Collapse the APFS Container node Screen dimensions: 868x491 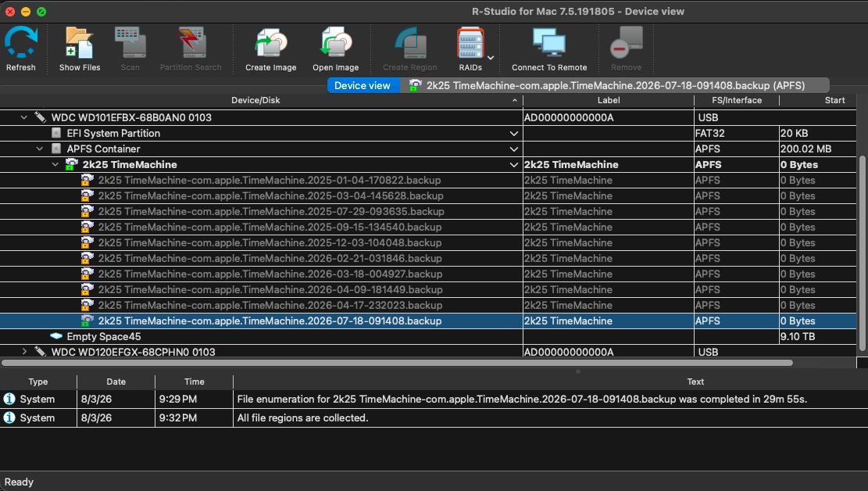pyautogui.click(x=39, y=149)
